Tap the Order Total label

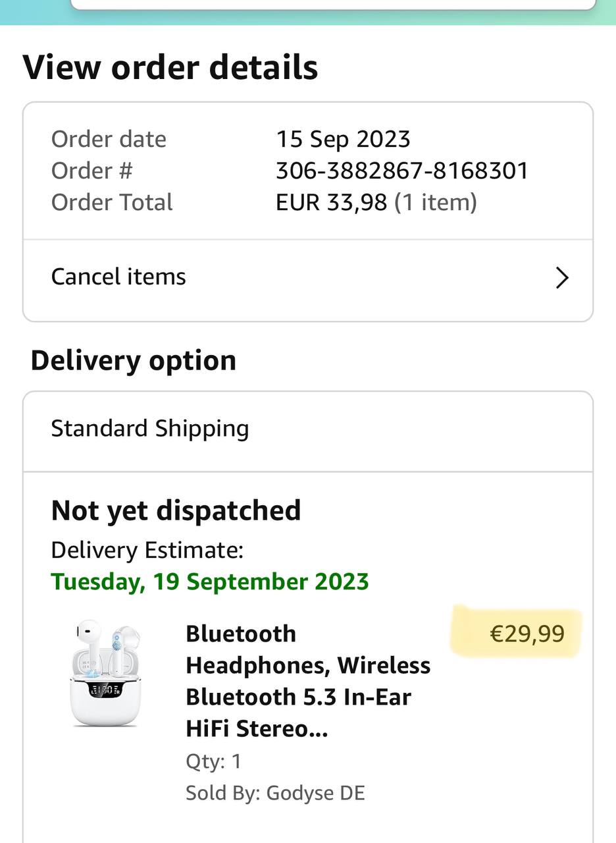[112, 202]
